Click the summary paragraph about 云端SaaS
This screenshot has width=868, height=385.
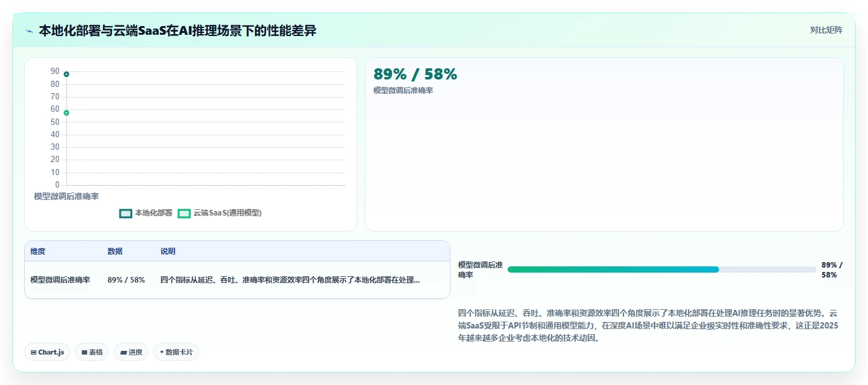click(x=648, y=325)
